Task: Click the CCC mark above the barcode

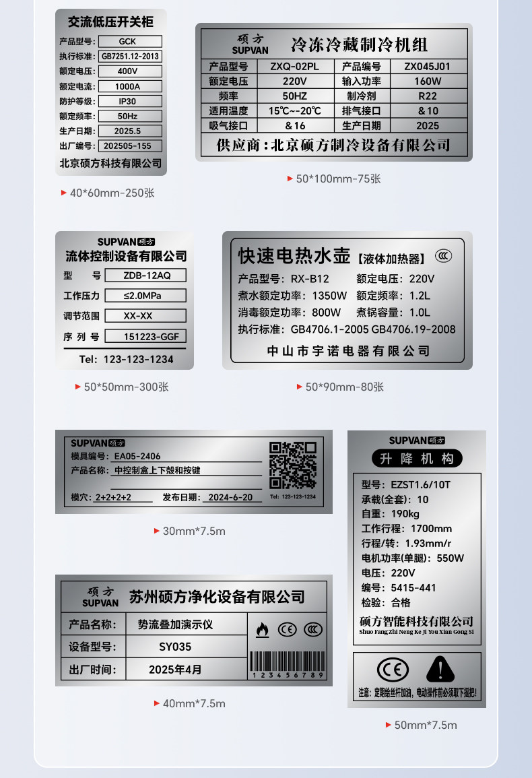Action: click(312, 630)
